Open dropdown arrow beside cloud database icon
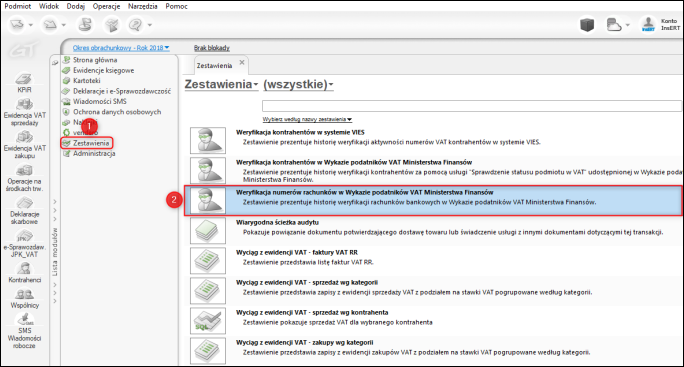Viewport: 684px width, 367px height. [628, 25]
